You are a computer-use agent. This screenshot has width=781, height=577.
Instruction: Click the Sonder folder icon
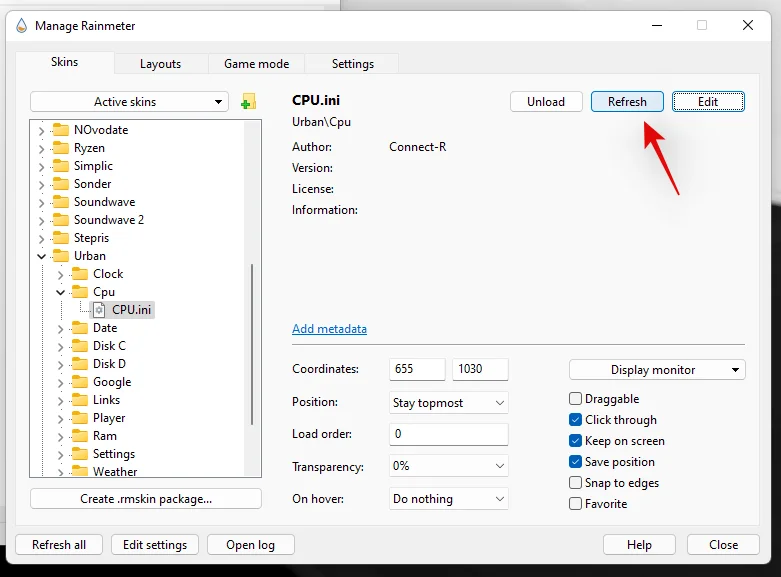[x=61, y=184]
